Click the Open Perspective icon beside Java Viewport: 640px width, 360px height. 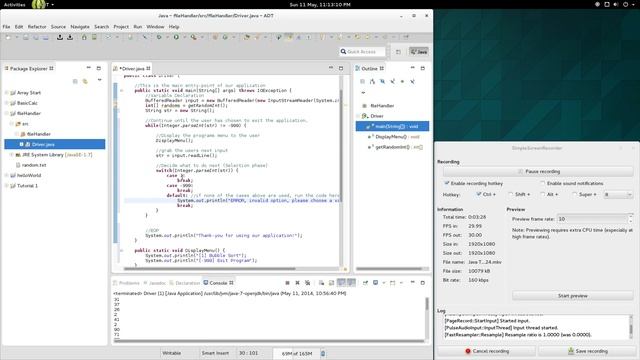click(x=398, y=52)
